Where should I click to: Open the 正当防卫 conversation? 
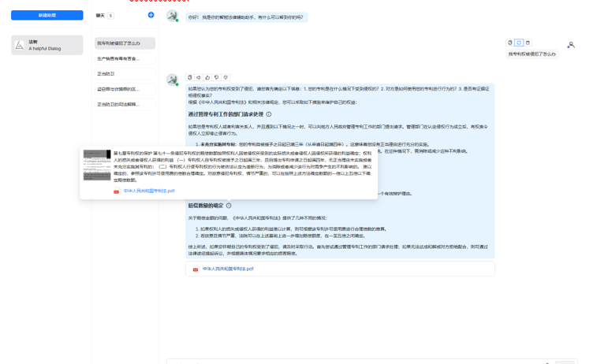click(124, 73)
